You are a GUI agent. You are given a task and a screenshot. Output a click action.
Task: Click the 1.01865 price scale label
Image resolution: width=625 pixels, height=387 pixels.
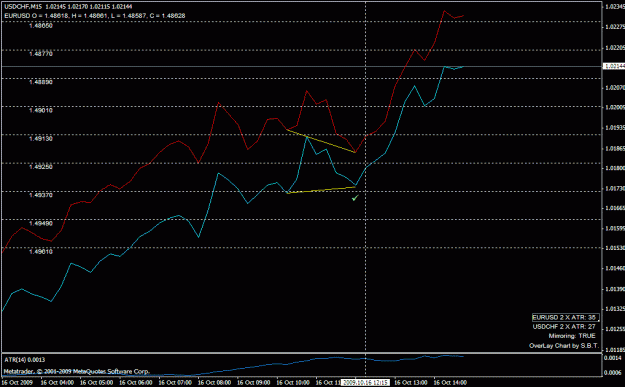coord(615,148)
